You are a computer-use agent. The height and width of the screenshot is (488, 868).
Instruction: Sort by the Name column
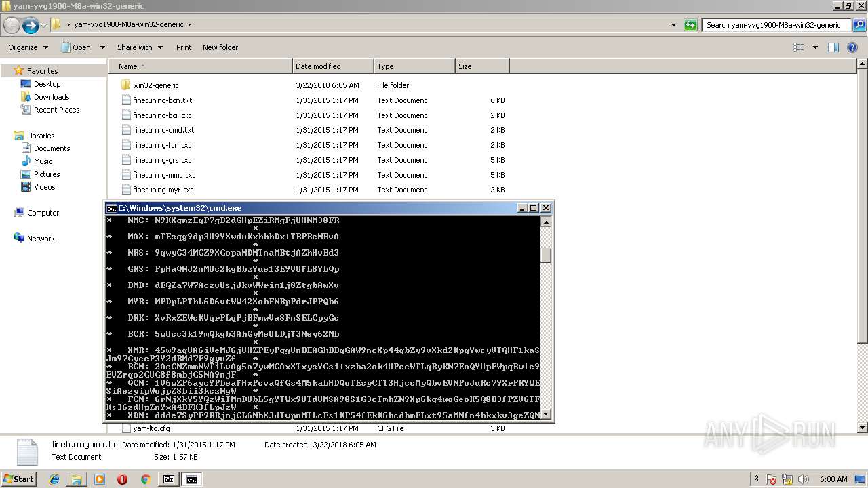click(x=201, y=66)
